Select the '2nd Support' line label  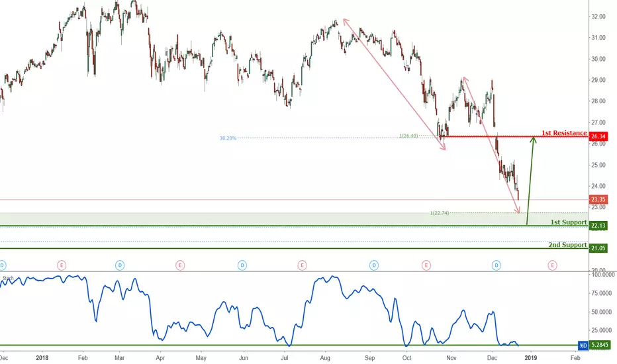(567, 245)
